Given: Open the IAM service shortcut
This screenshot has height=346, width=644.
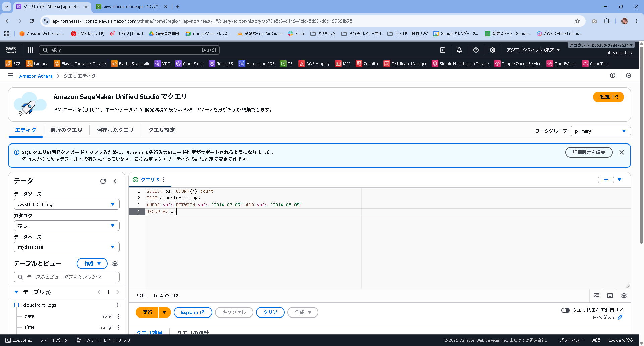Looking at the screenshot, I should coord(343,64).
